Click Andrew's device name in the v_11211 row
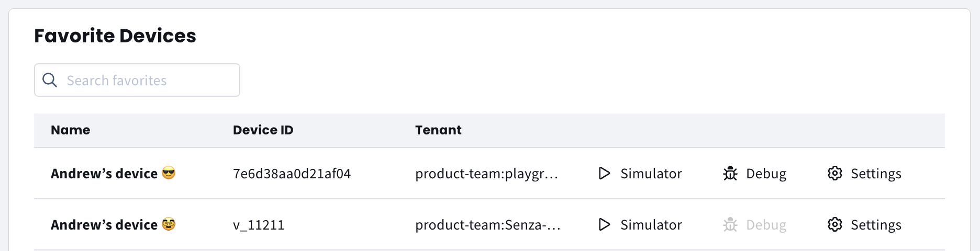980x251 pixels. click(104, 225)
